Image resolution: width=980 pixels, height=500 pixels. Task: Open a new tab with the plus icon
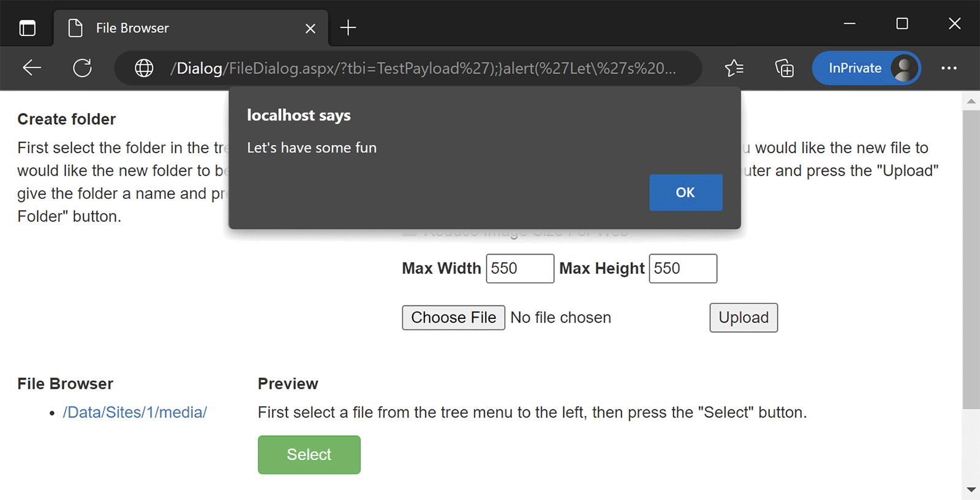pos(348,28)
